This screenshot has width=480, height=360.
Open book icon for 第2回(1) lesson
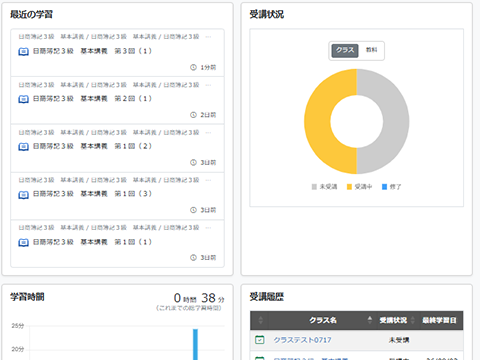click(x=23, y=99)
